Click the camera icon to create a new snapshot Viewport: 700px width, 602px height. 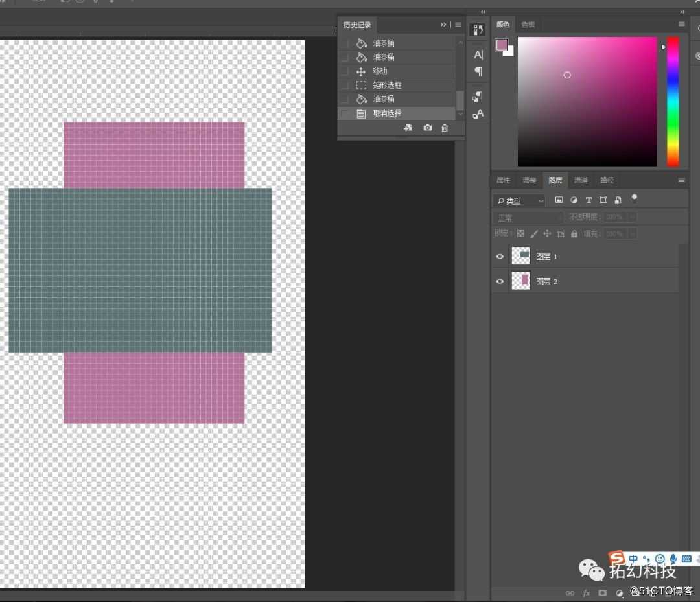pos(427,128)
